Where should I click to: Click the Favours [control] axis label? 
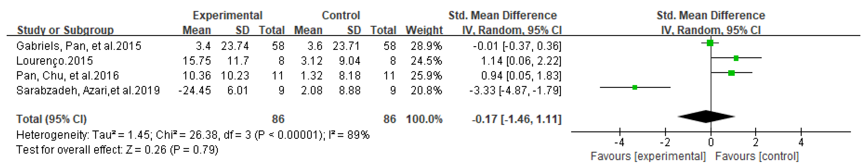[757, 156]
